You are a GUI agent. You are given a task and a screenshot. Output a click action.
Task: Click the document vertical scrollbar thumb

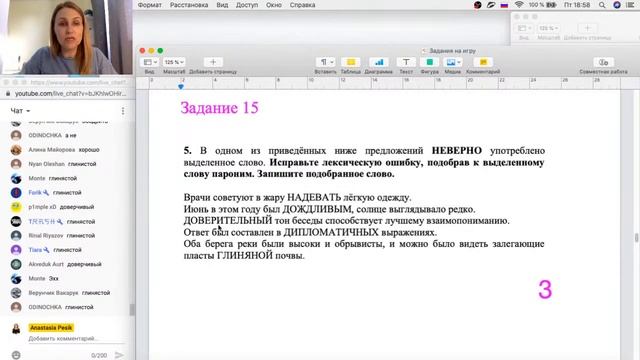pos(637,238)
